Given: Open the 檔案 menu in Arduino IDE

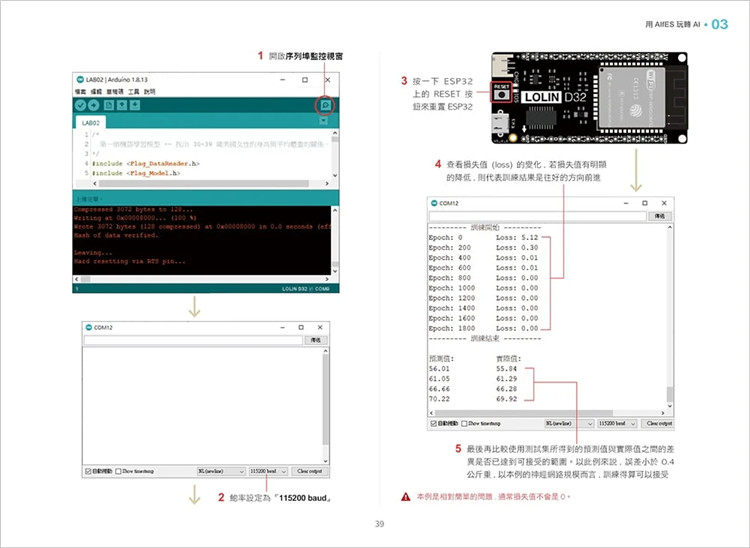Looking at the screenshot, I should click(x=80, y=91).
